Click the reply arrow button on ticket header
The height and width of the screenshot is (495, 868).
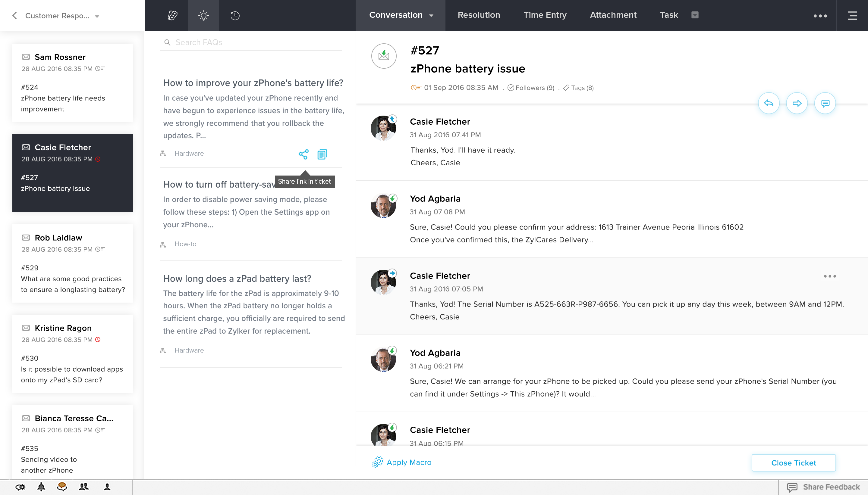pyautogui.click(x=768, y=103)
